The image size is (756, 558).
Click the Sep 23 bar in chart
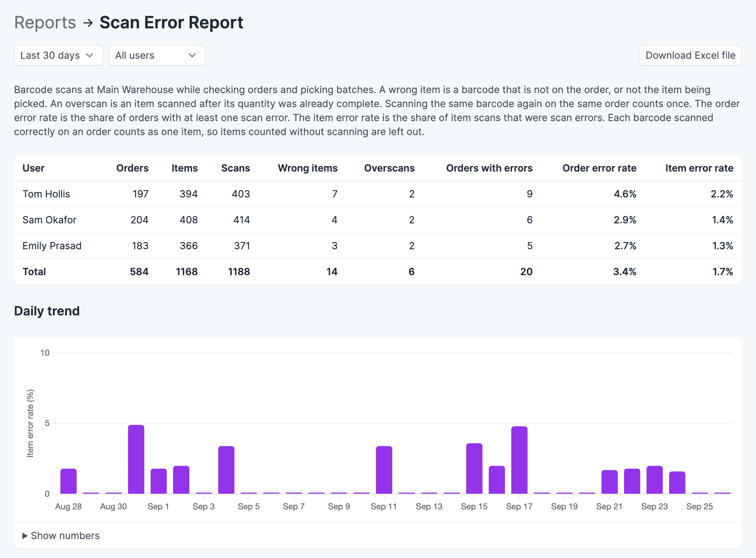(x=654, y=480)
